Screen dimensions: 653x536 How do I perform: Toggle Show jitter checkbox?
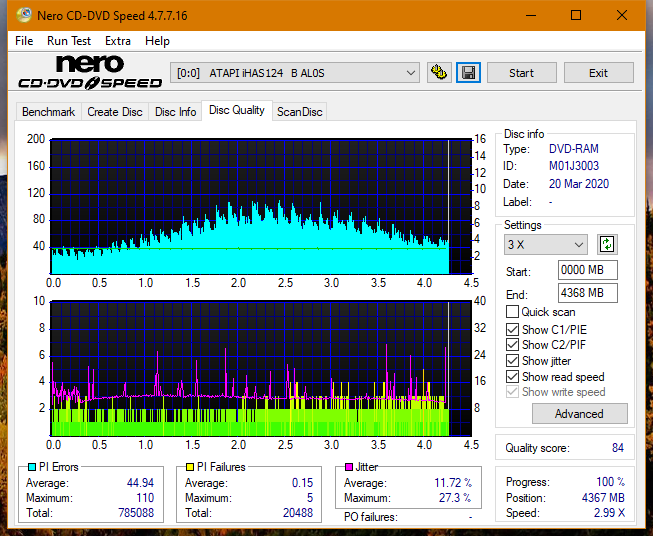[x=512, y=360]
